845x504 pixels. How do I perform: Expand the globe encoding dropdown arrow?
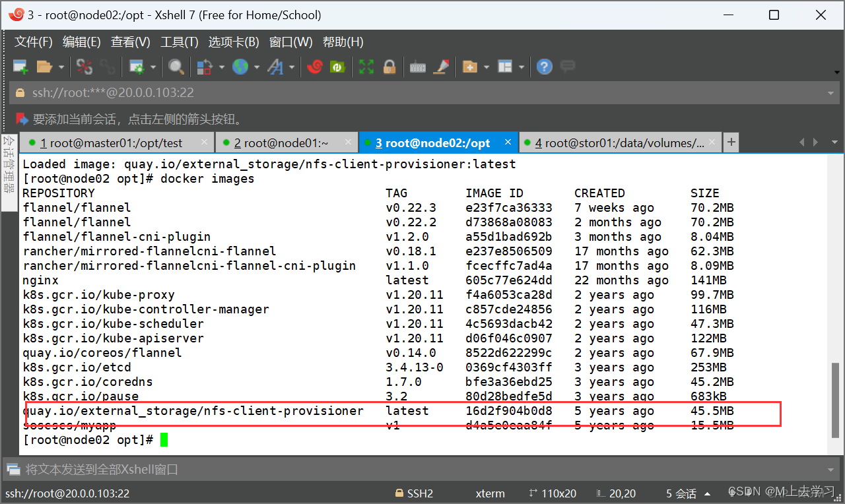pos(257,67)
